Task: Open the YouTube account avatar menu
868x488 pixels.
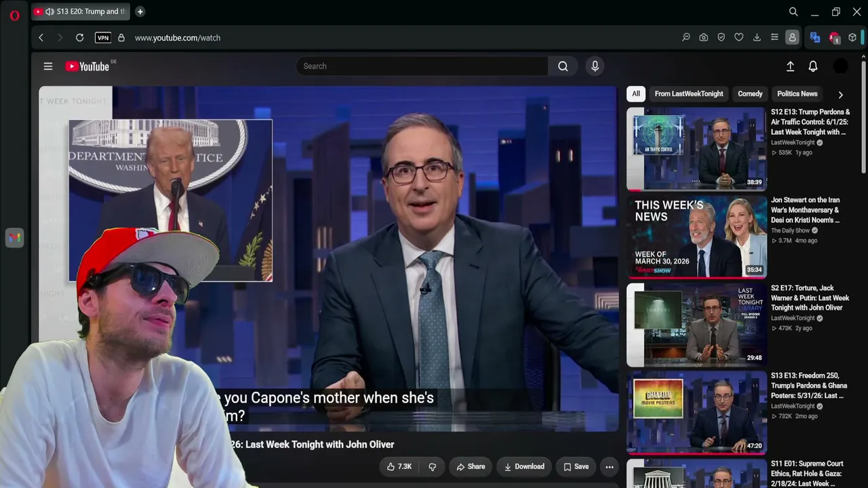Action: pos(840,66)
